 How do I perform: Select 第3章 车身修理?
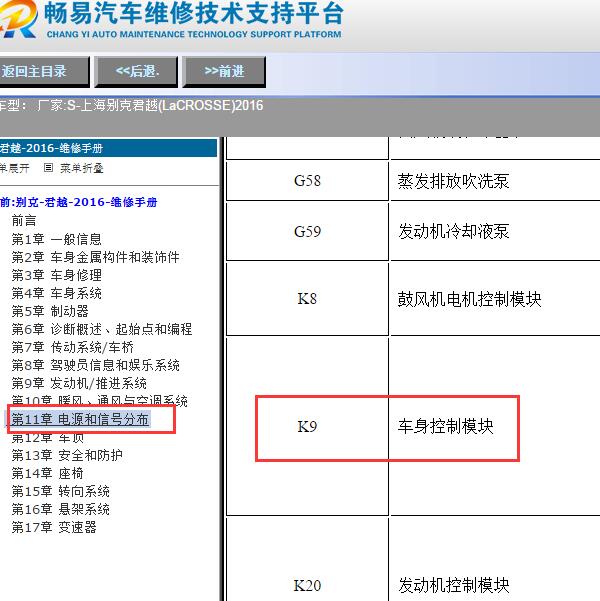(x=56, y=275)
